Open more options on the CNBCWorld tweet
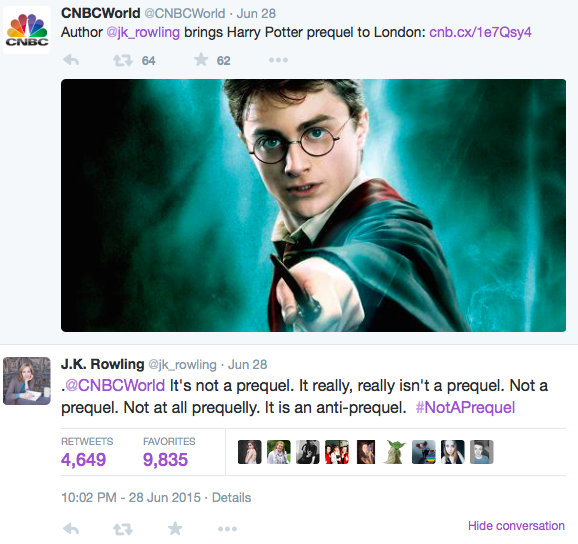Viewport: 578px width, 544px height. pos(278,60)
